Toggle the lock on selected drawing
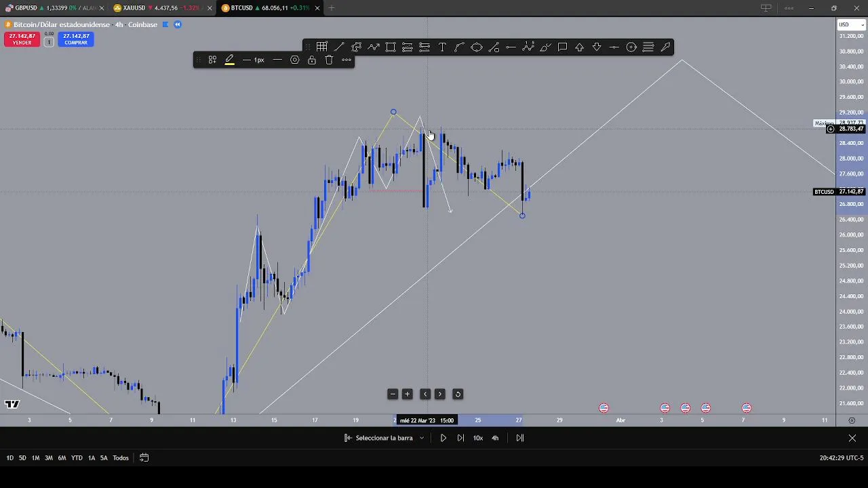 (x=312, y=60)
